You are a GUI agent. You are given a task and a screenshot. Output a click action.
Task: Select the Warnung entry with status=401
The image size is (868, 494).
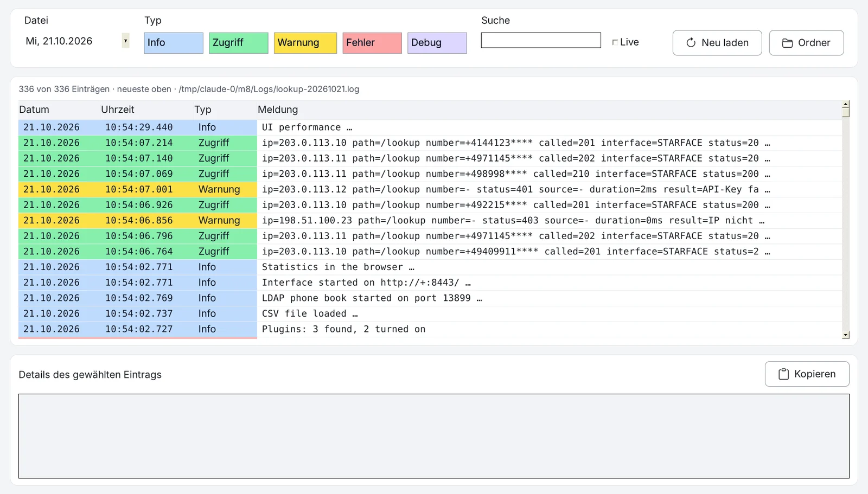(x=430, y=190)
